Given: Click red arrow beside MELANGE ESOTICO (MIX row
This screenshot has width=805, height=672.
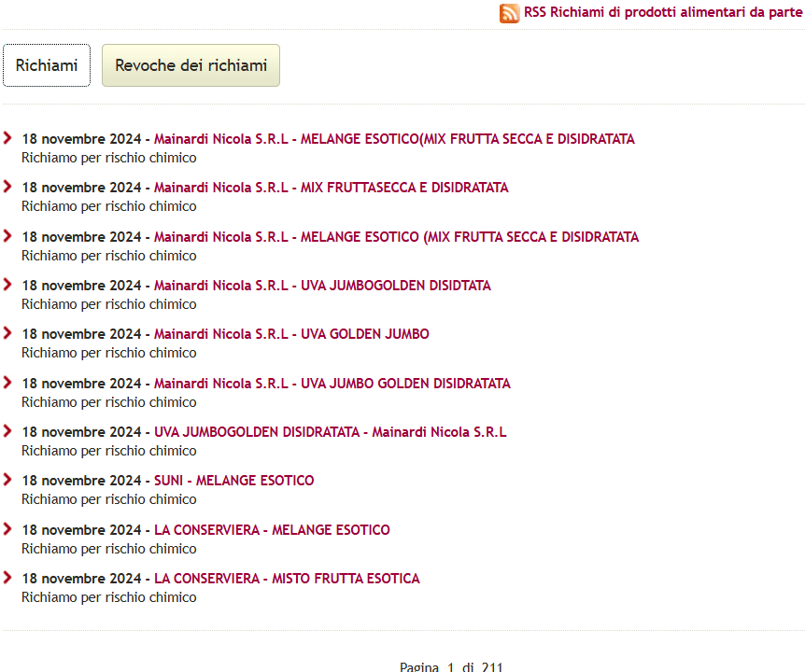Looking at the screenshot, I should pyautogui.click(x=7, y=235).
